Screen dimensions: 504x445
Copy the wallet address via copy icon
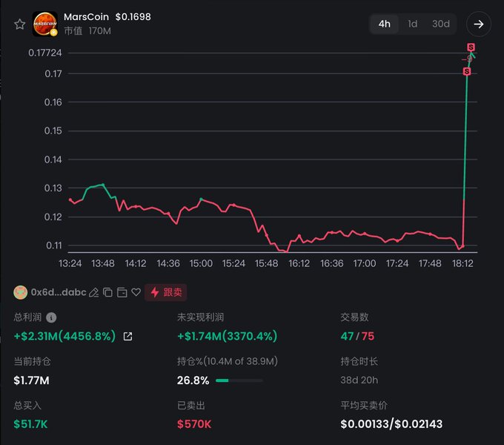coord(107,292)
